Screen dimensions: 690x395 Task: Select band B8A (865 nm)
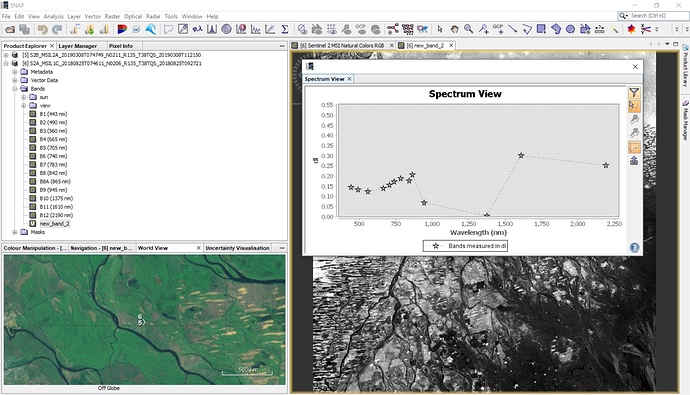[x=55, y=181]
